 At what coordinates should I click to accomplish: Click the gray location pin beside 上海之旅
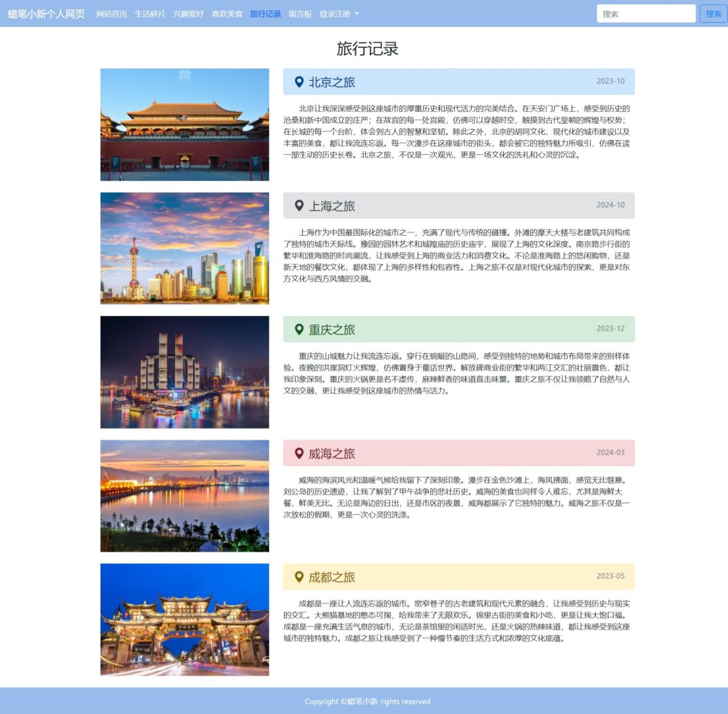tap(299, 206)
